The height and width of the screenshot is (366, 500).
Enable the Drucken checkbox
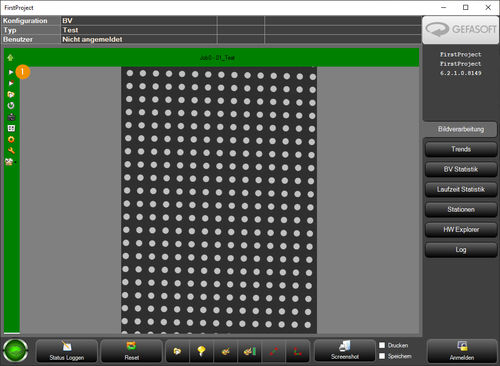coord(382,345)
